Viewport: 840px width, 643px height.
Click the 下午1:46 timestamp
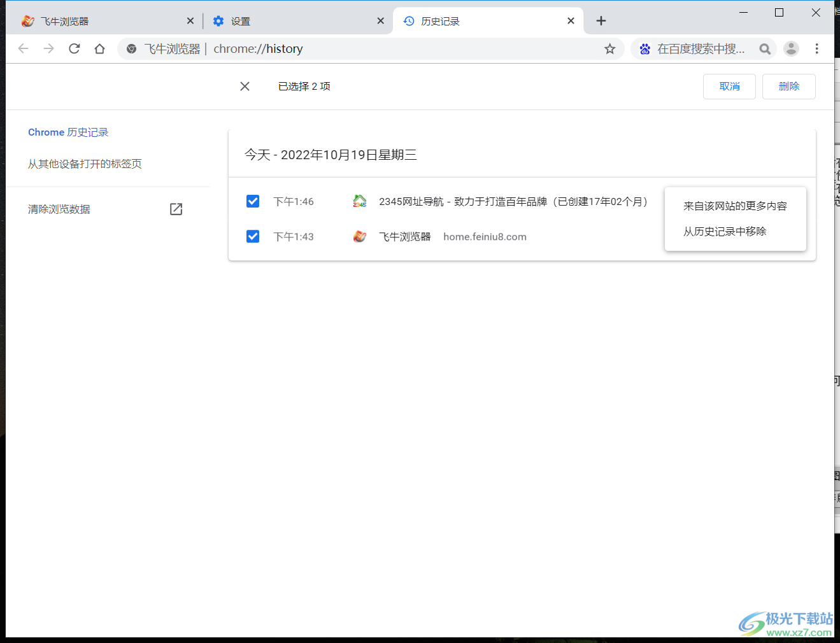[294, 201]
